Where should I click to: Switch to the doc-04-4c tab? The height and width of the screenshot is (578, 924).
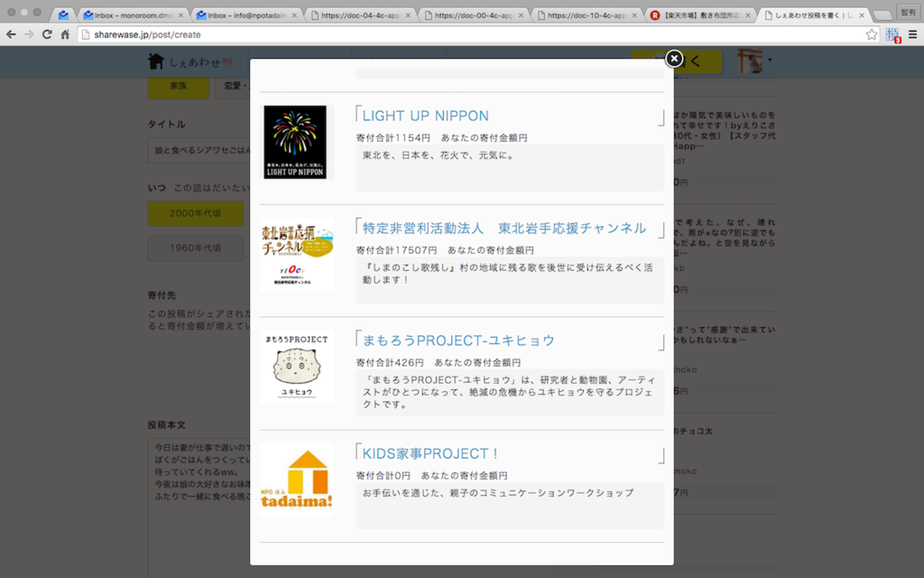click(x=360, y=15)
